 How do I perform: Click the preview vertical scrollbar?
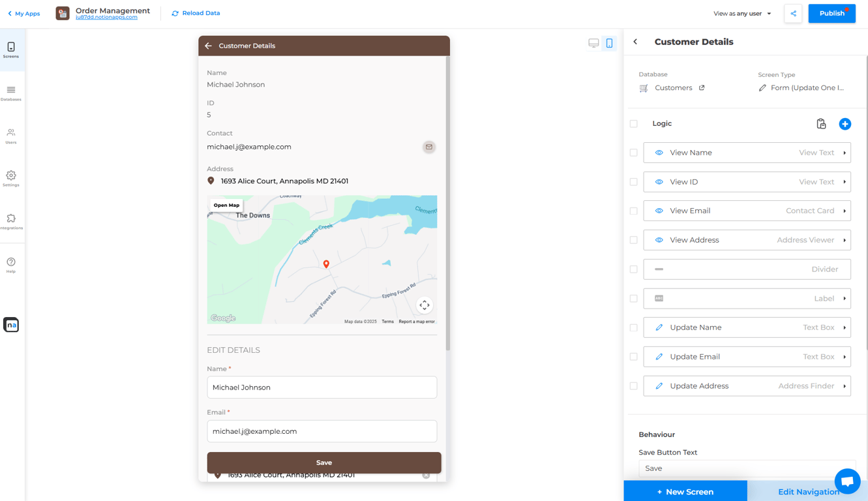pyautogui.click(x=447, y=204)
